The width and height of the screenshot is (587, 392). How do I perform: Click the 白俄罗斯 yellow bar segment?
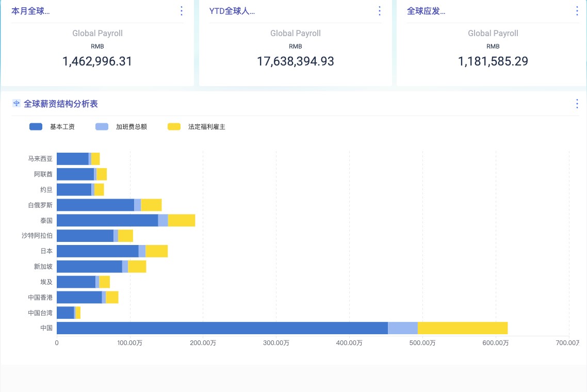[151, 205]
